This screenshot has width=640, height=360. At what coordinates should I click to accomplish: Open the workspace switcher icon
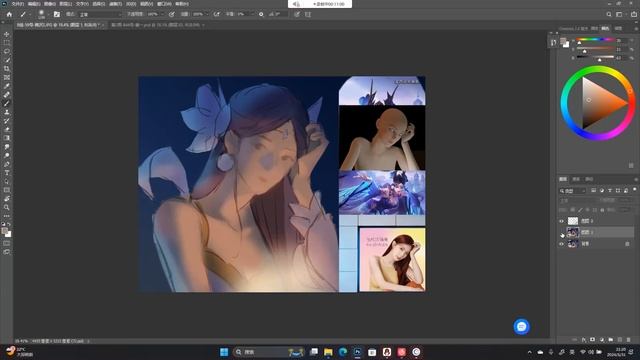[619, 14]
